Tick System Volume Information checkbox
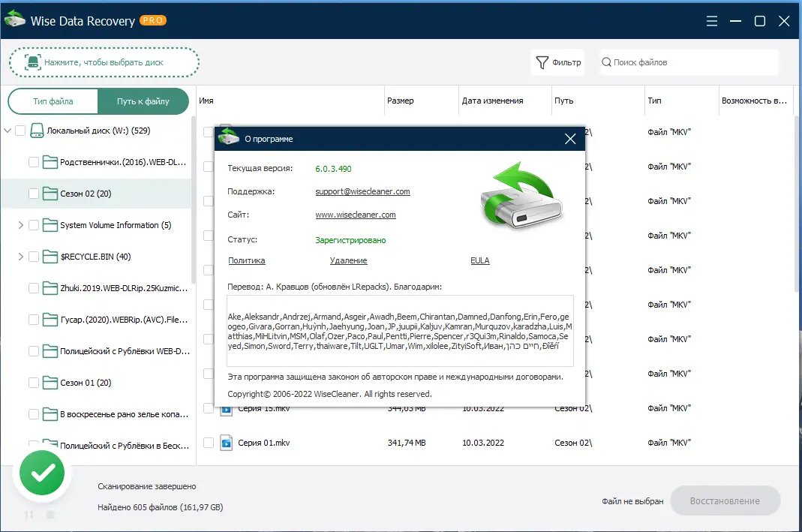802x532 pixels. (x=34, y=225)
